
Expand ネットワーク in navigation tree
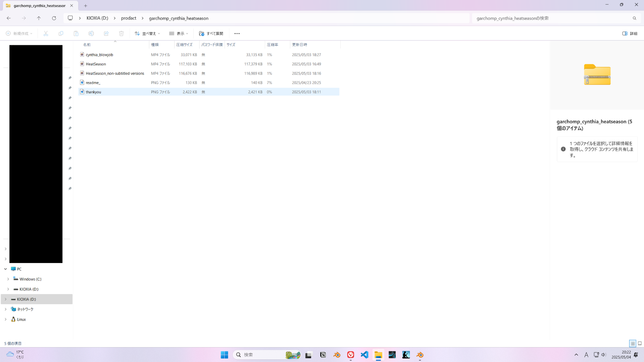coord(6,309)
